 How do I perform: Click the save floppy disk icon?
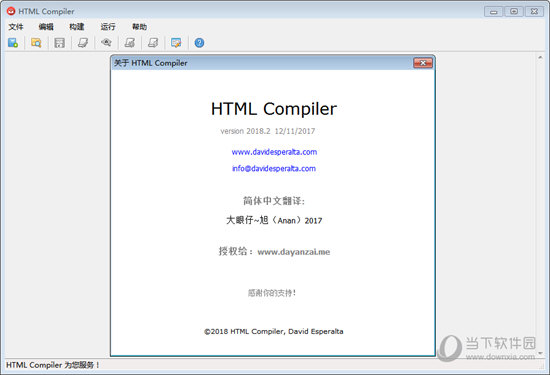pyautogui.click(x=59, y=43)
